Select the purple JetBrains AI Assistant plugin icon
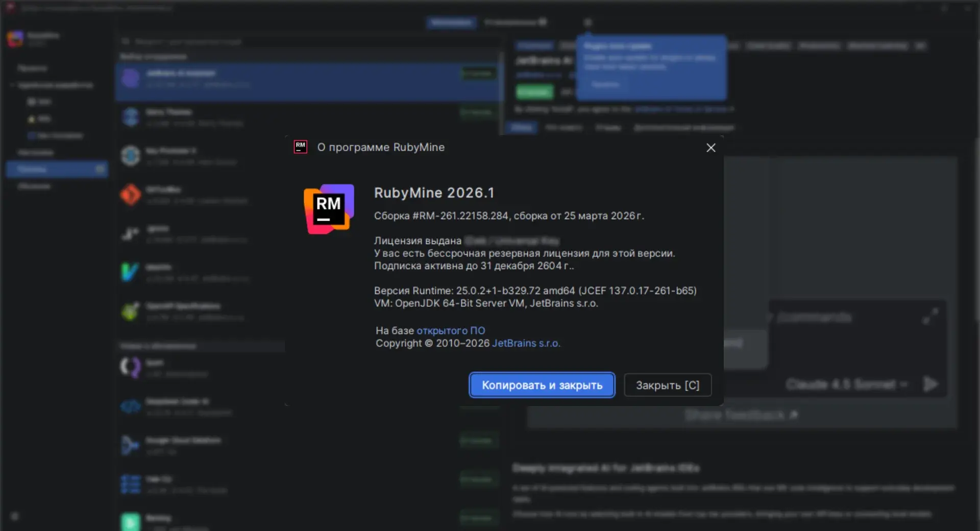The height and width of the screenshot is (531, 980). pos(131,78)
